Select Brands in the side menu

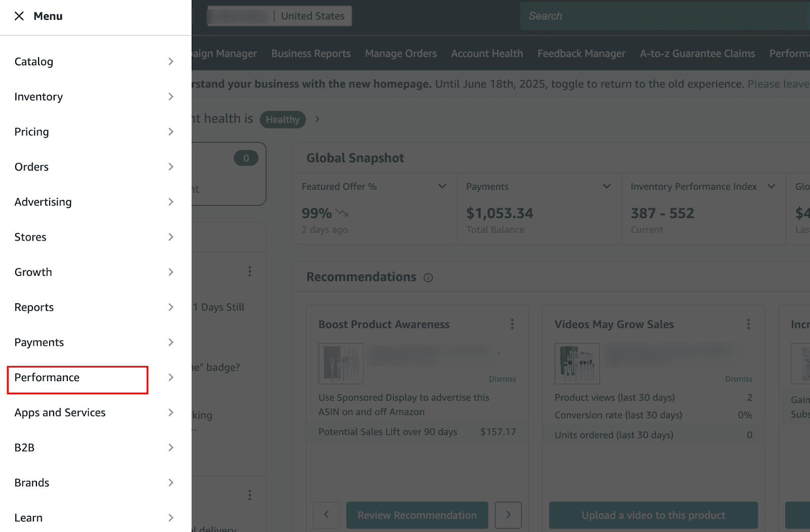32,483
